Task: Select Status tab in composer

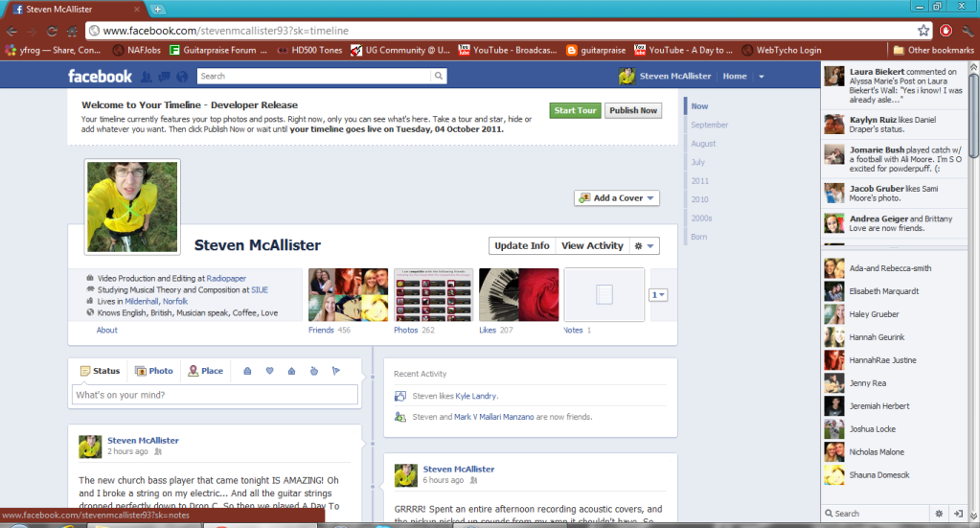Action: [100, 371]
